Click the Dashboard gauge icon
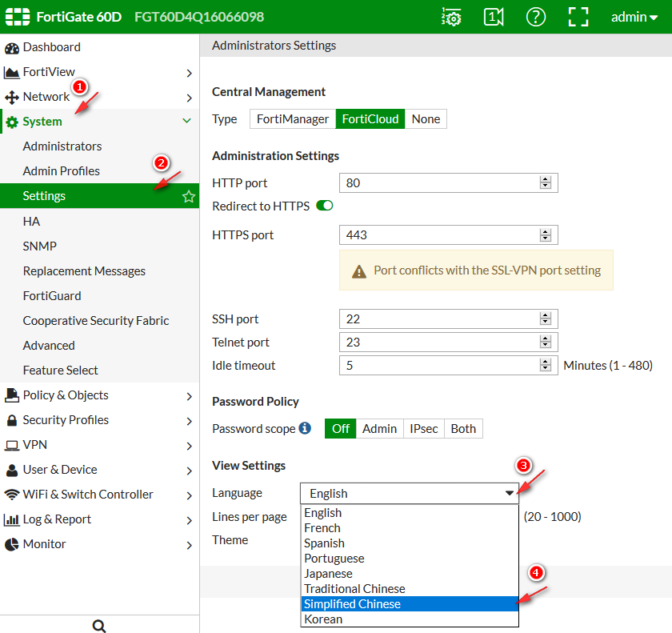 (x=11, y=48)
